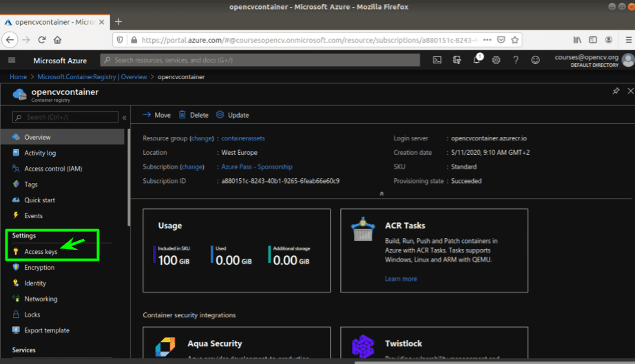Image resolution: width=635 pixels, height=364 pixels.
Task: Show site information via padlock icon
Action: [134, 40]
